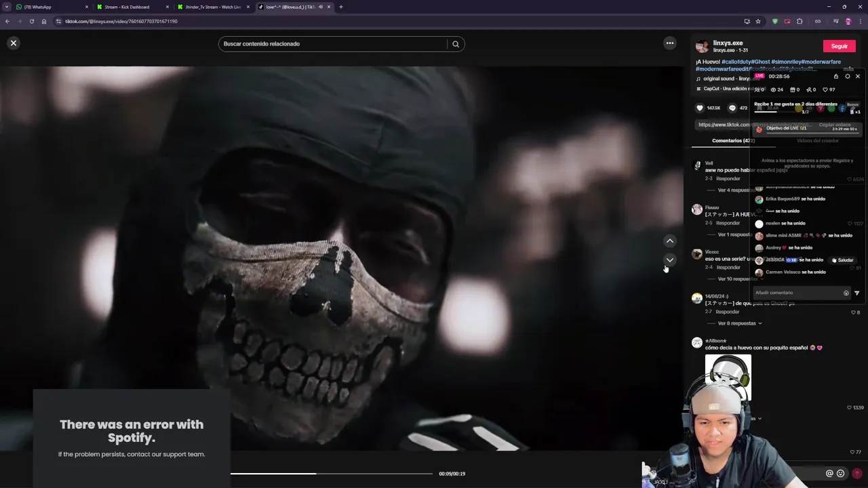Screen dimensions: 868x488
Task: Post comment with red arrow button
Action: coord(857,474)
